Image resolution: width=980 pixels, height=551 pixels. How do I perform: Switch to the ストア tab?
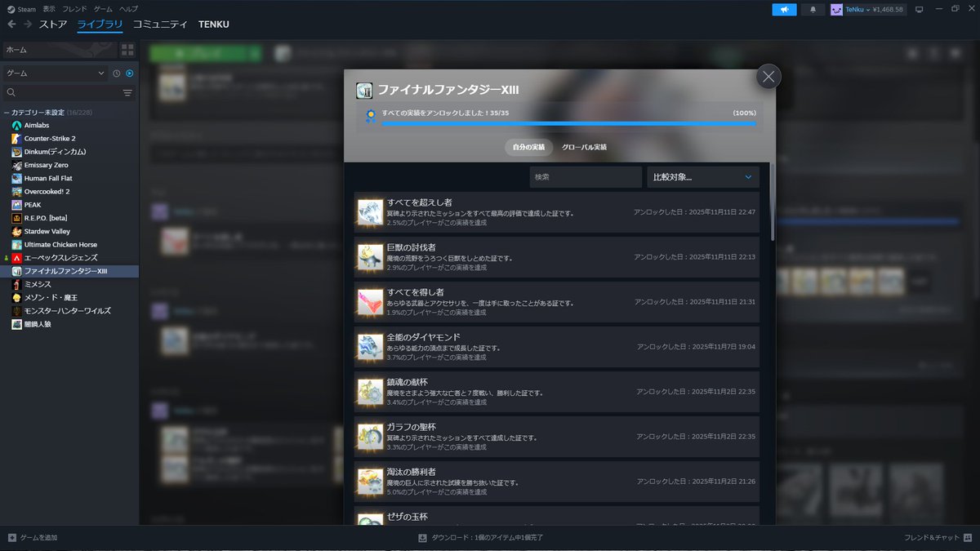coord(53,24)
